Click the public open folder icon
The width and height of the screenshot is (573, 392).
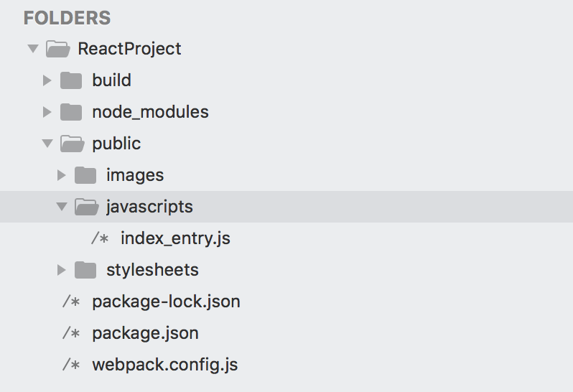[x=73, y=144]
